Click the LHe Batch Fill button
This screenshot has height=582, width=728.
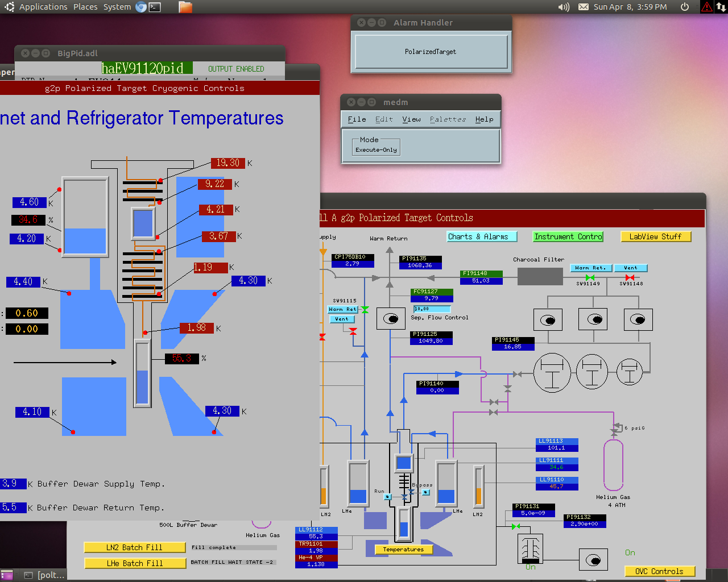pos(135,563)
